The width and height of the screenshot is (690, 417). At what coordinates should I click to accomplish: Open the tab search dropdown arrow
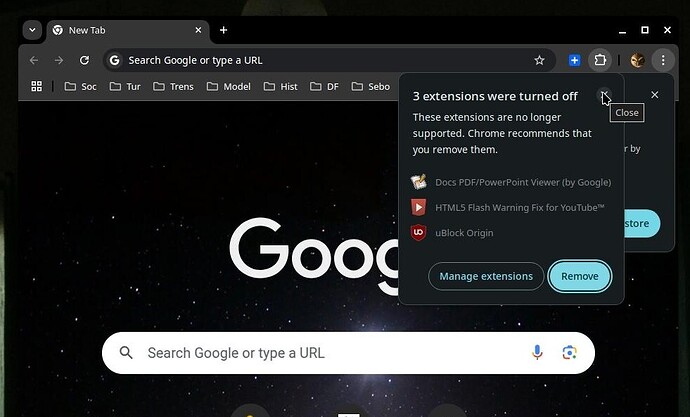pyautogui.click(x=32, y=30)
